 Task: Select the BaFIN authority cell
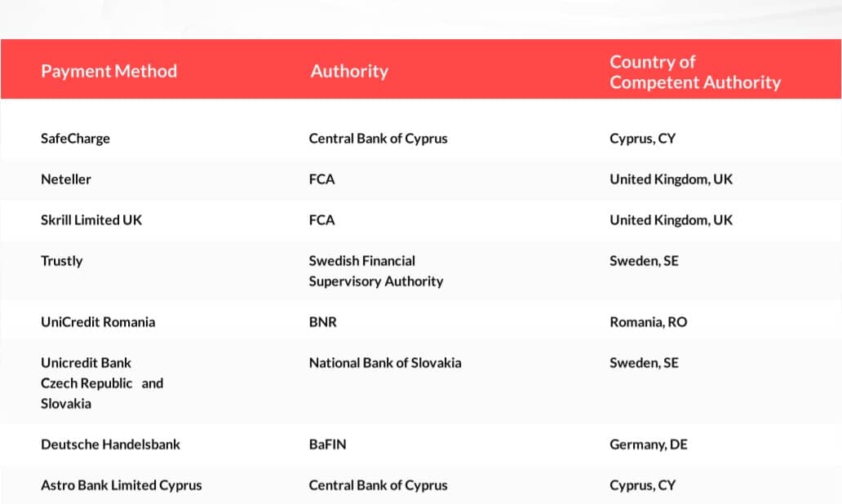point(327,444)
